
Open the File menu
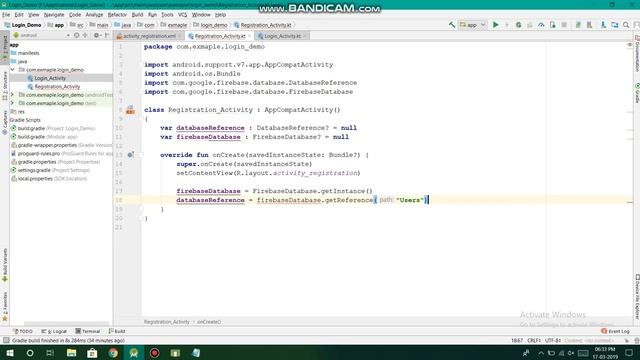[x=6, y=15]
